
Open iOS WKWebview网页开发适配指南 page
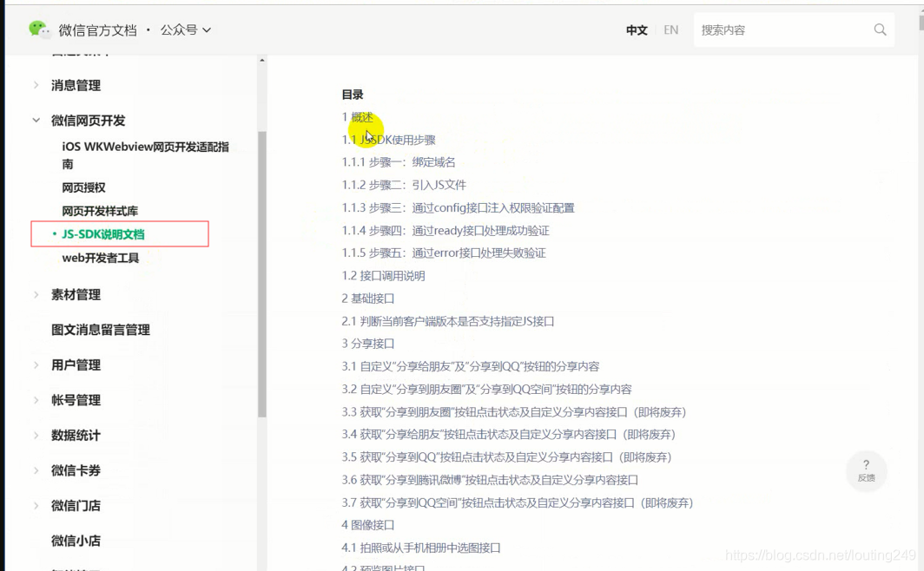[x=146, y=155]
